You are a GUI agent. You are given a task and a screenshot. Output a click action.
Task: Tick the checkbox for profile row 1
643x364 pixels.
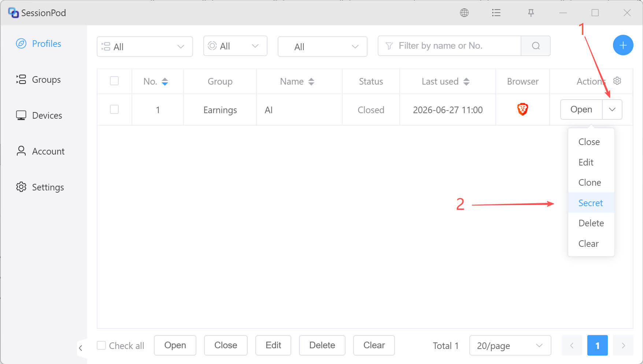tap(114, 109)
